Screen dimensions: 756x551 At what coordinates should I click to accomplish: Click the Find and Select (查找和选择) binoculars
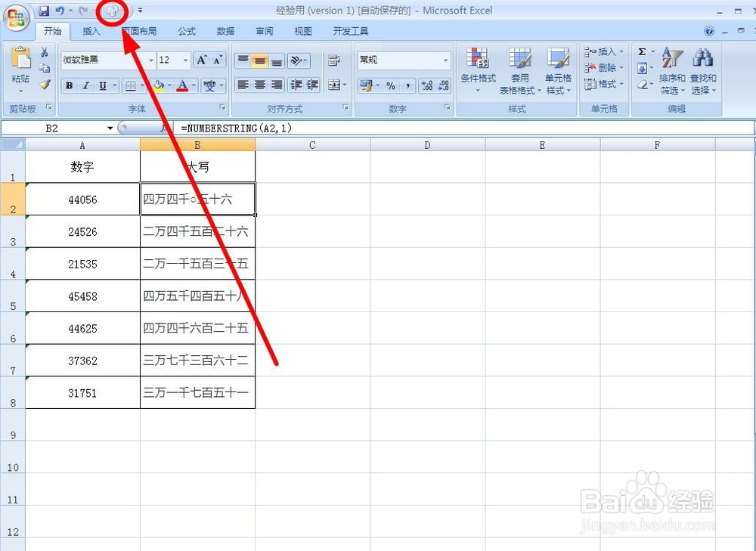[x=703, y=68]
